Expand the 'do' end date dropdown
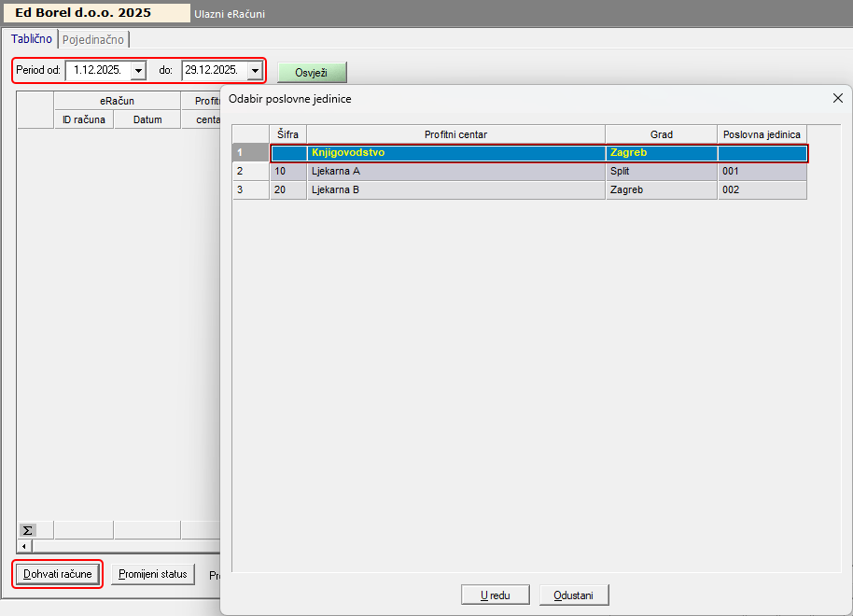Viewport: 853px width, 616px height. tap(255, 70)
